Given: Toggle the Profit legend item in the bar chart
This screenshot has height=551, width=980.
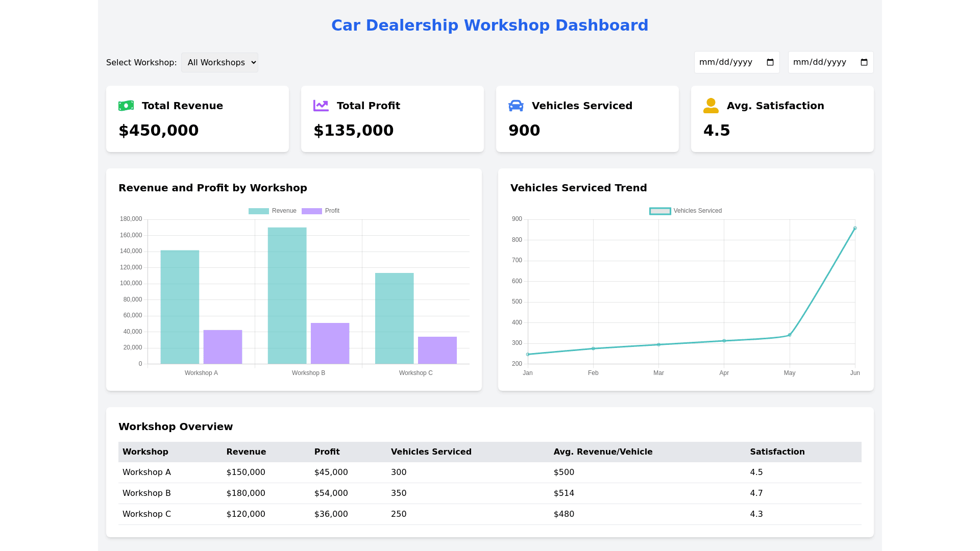Looking at the screenshot, I should 321,211.
